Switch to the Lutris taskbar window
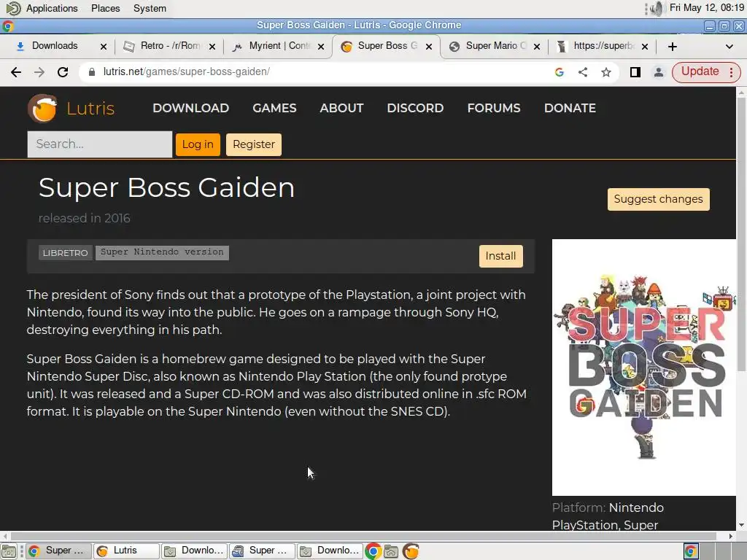Image resolution: width=747 pixels, height=560 pixels. [x=126, y=551]
